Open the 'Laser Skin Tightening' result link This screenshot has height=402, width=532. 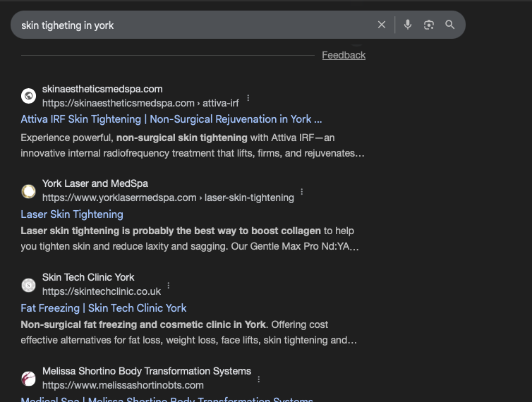pyautogui.click(x=72, y=214)
